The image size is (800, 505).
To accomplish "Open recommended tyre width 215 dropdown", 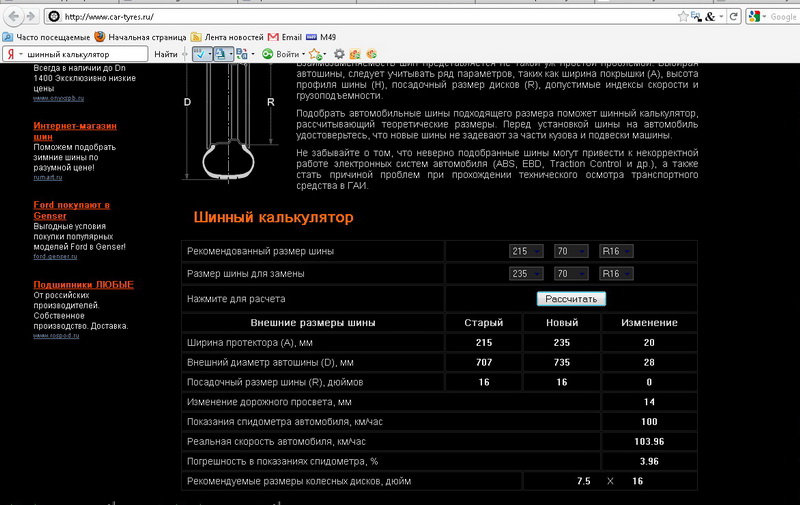I will 526,251.
